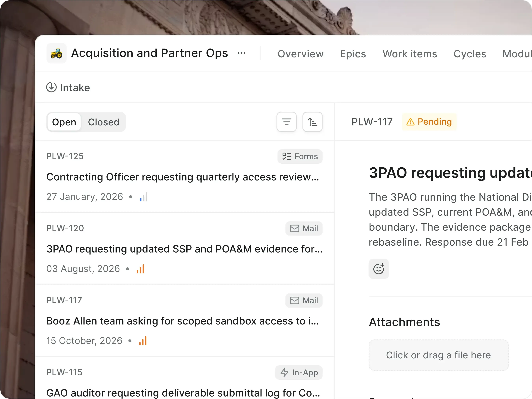Open the Overview tab
532x399 pixels.
[300, 54]
